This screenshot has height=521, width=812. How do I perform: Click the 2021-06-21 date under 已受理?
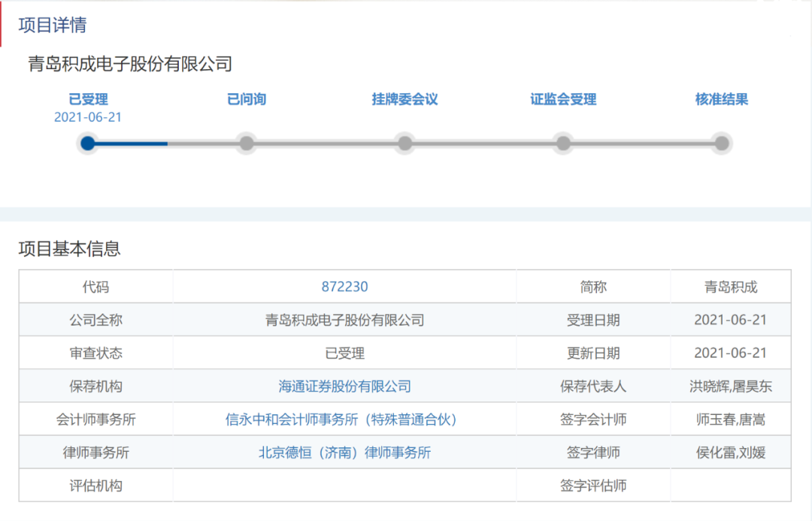pyautogui.click(x=88, y=117)
